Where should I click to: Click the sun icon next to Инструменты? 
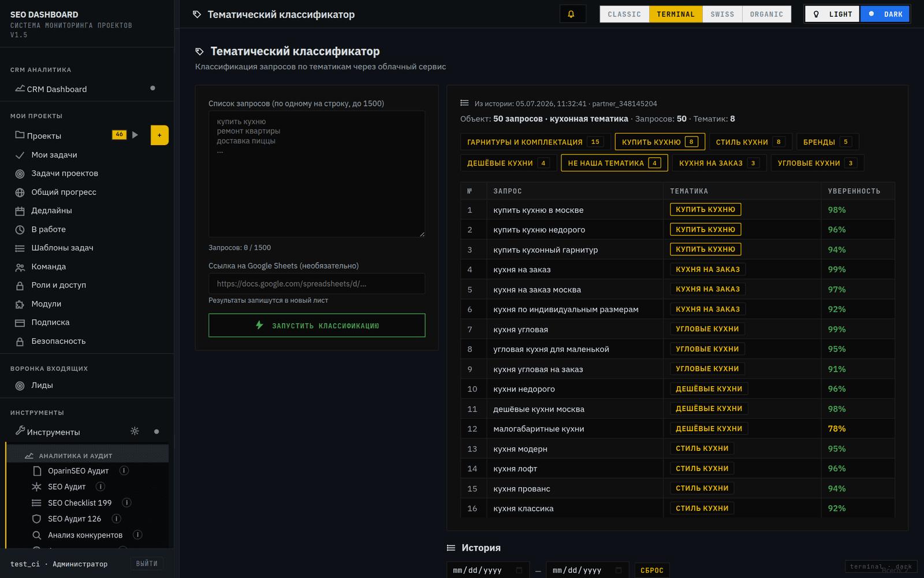(x=135, y=431)
